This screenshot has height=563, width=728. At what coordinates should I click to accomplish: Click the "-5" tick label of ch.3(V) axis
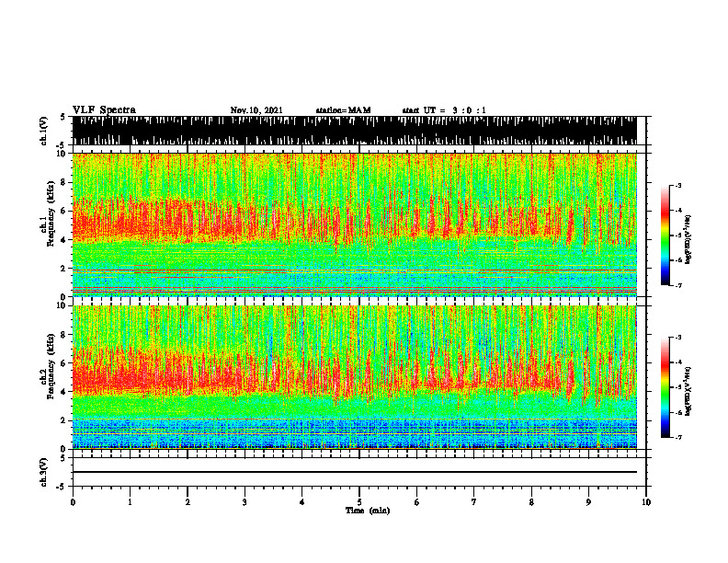62,487
